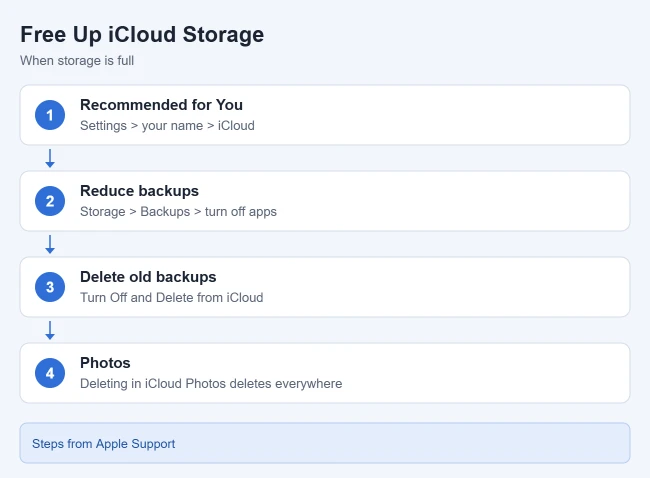The height and width of the screenshot is (478, 650).
Task: Select the 'Delete old backups' heading
Action: tap(148, 277)
